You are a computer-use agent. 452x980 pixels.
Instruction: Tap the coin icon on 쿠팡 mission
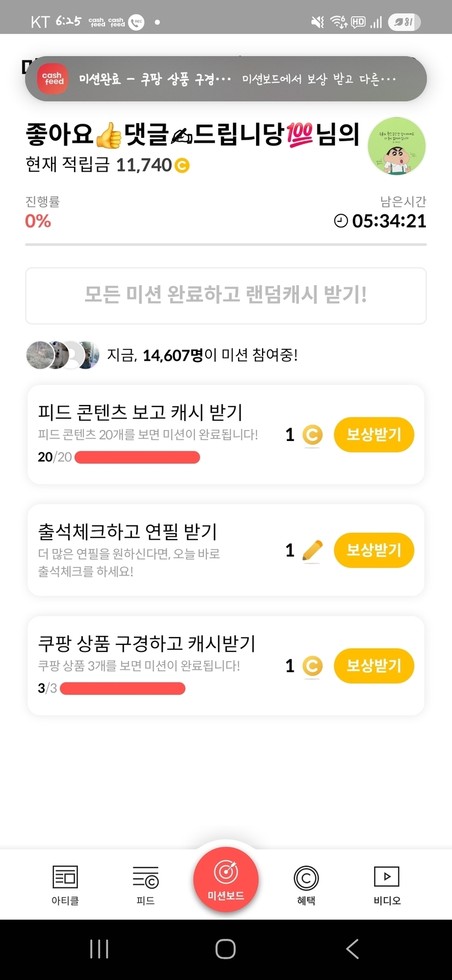[x=312, y=666]
